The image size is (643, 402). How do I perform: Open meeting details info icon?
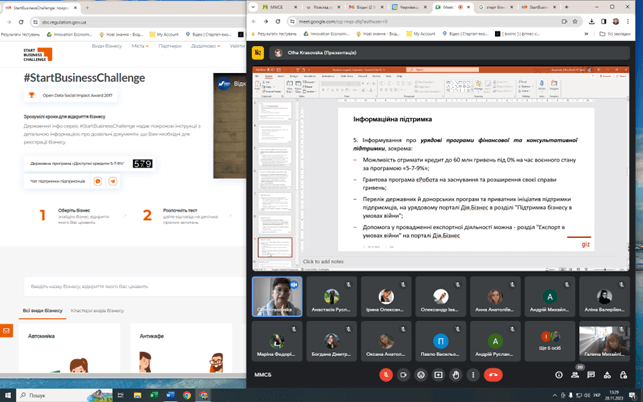pyautogui.click(x=559, y=375)
